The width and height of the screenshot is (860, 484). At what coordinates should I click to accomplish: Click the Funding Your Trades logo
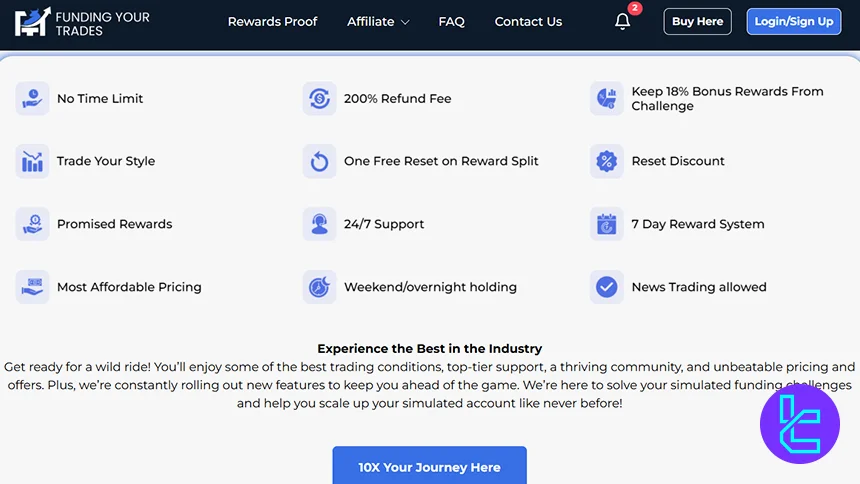click(82, 22)
